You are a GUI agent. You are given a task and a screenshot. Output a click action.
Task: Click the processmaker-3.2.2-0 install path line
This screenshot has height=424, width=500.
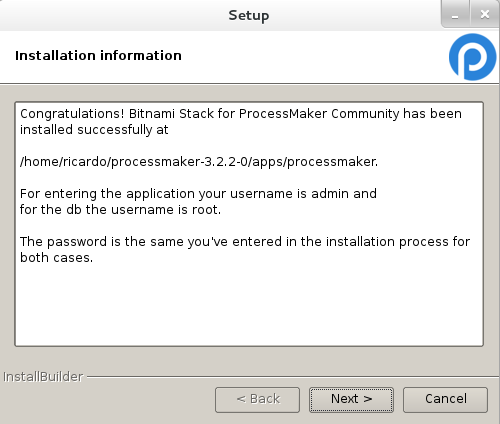point(199,162)
